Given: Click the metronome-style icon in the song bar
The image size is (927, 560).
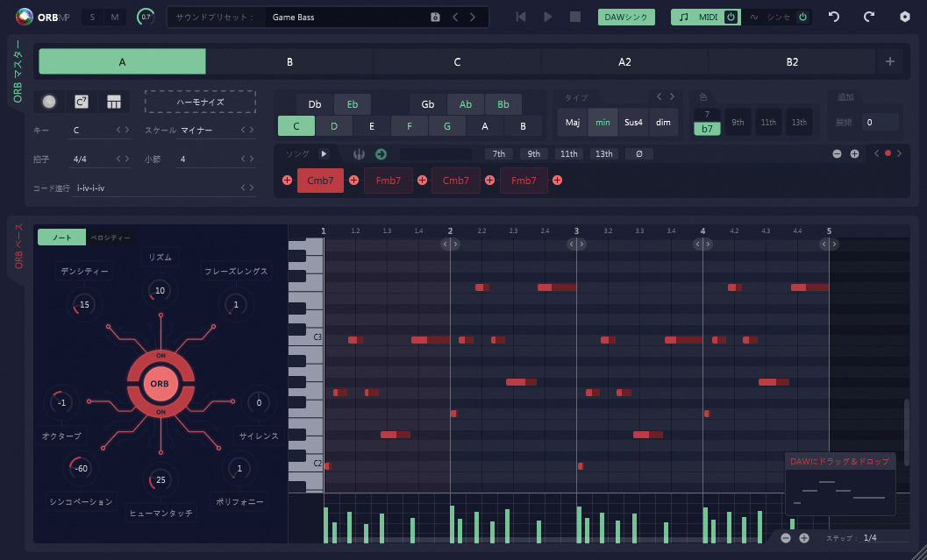Looking at the screenshot, I should pos(359,154).
